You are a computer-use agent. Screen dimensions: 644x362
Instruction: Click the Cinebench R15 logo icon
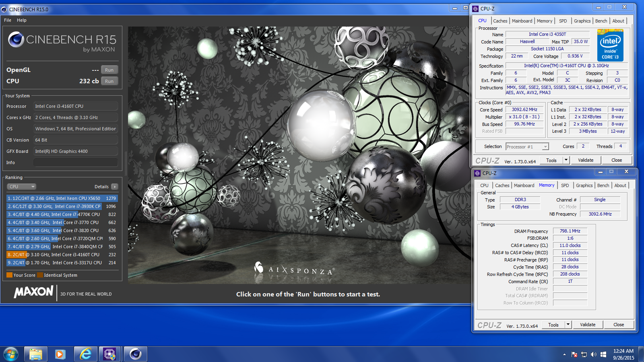tap(16, 39)
